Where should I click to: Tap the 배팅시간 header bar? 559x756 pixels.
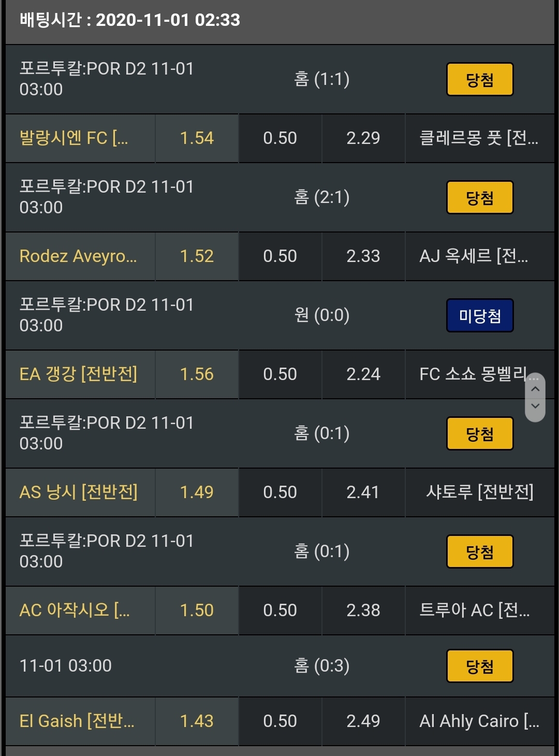[279, 21]
